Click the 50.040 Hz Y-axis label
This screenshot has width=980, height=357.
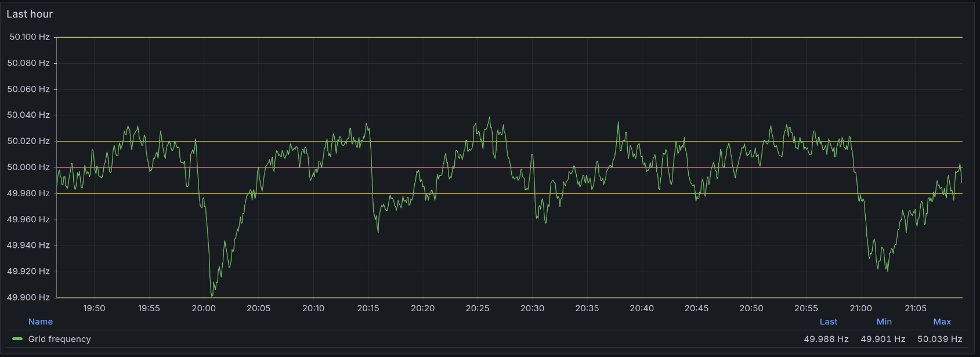click(x=28, y=115)
